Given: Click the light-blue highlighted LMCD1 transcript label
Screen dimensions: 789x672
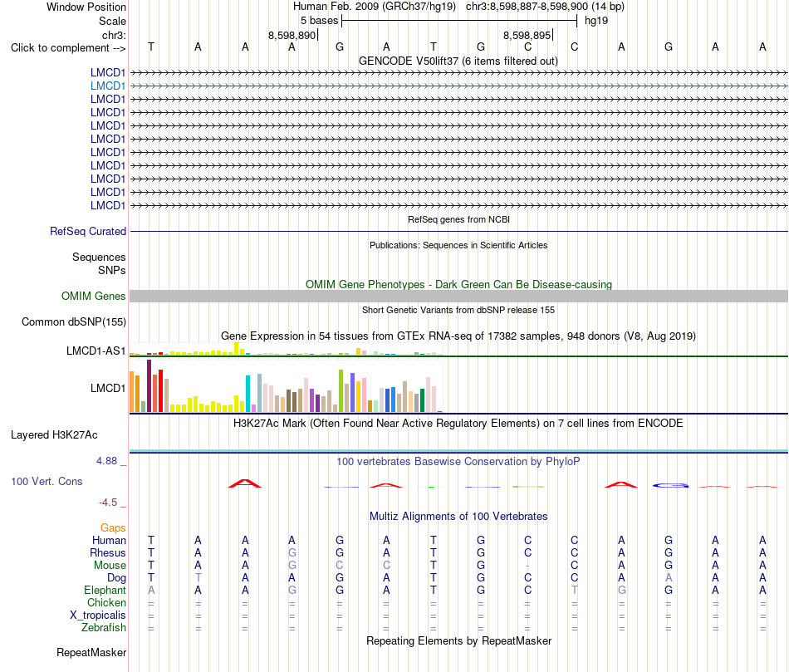Looking at the screenshot, I should click(108, 86).
